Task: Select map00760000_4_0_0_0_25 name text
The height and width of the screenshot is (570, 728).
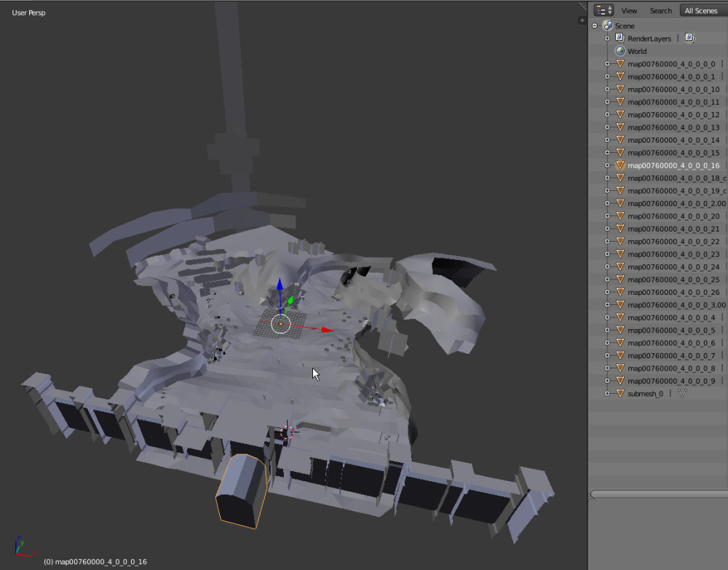Action: [673, 280]
